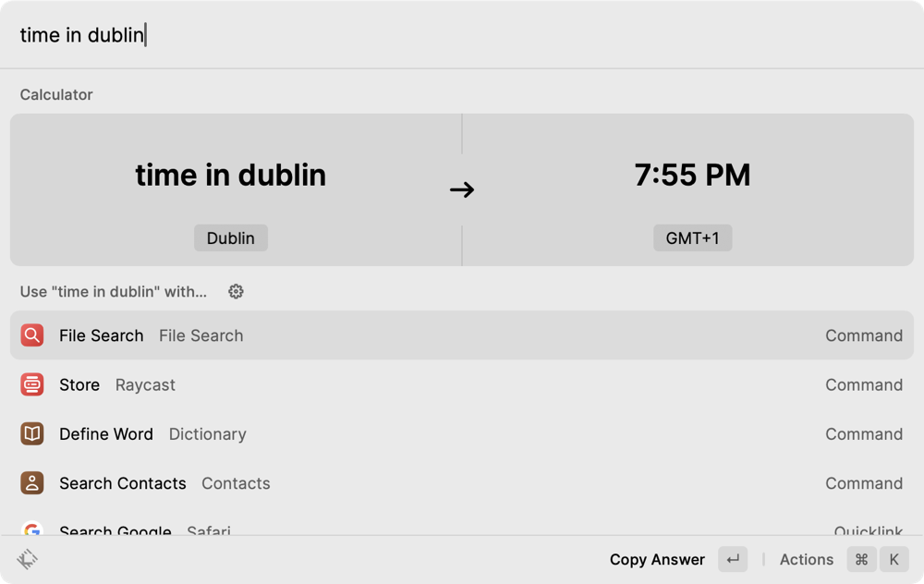
Task: Open the Actions panel
Action: pos(806,559)
